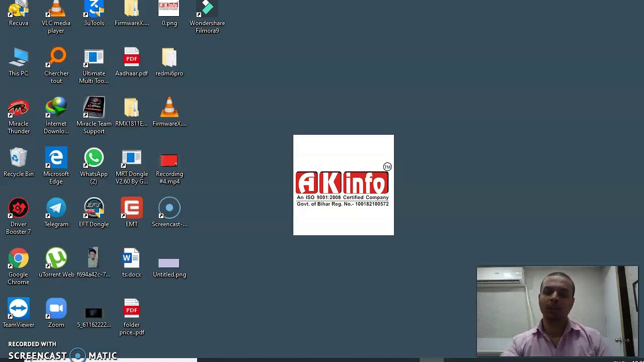Select the Untitled.png file
644x362 pixels.
(169, 267)
